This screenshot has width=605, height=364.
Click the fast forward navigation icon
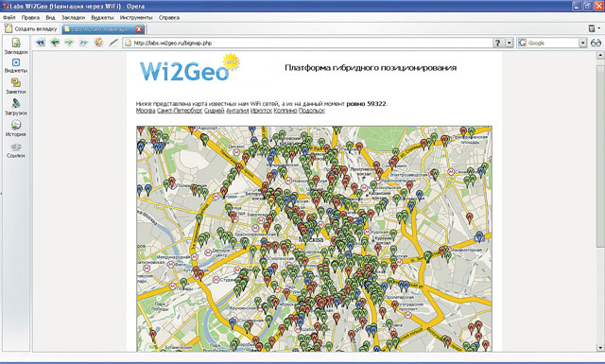click(84, 43)
